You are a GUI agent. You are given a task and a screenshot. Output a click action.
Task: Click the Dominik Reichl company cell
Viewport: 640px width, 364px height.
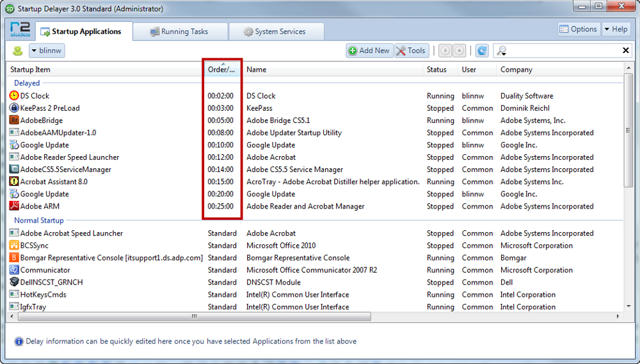pos(525,108)
